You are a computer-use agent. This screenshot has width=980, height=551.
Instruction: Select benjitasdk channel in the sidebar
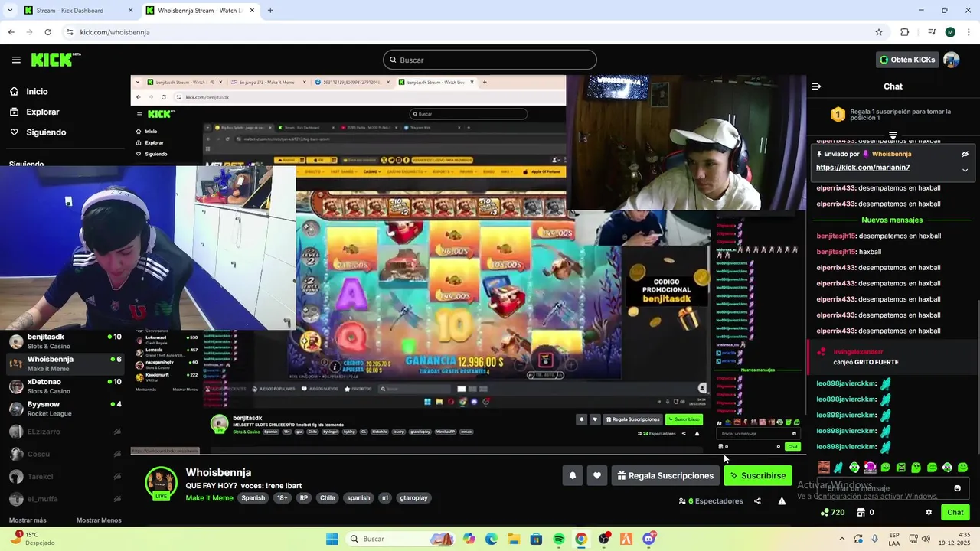[65, 341]
